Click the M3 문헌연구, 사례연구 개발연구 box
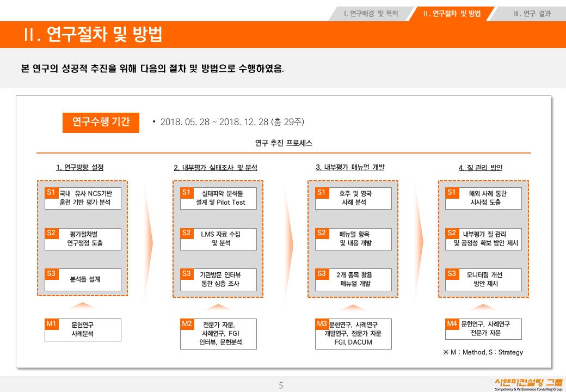 (353, 334)
